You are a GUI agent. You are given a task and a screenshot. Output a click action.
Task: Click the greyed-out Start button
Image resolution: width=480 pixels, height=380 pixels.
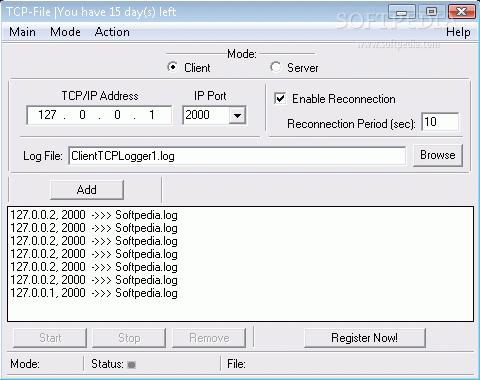click(x=50, y=338)
